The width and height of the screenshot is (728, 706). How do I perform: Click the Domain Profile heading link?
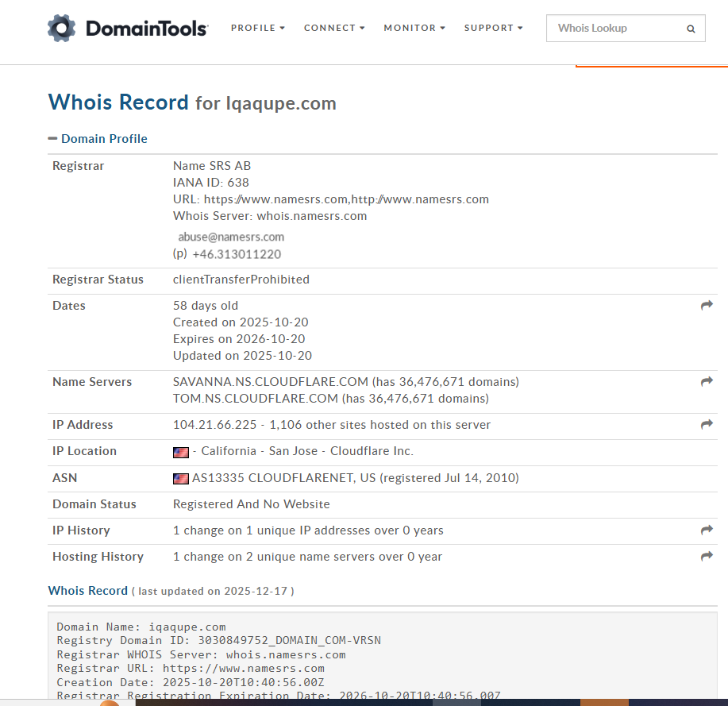pos(104,139)
